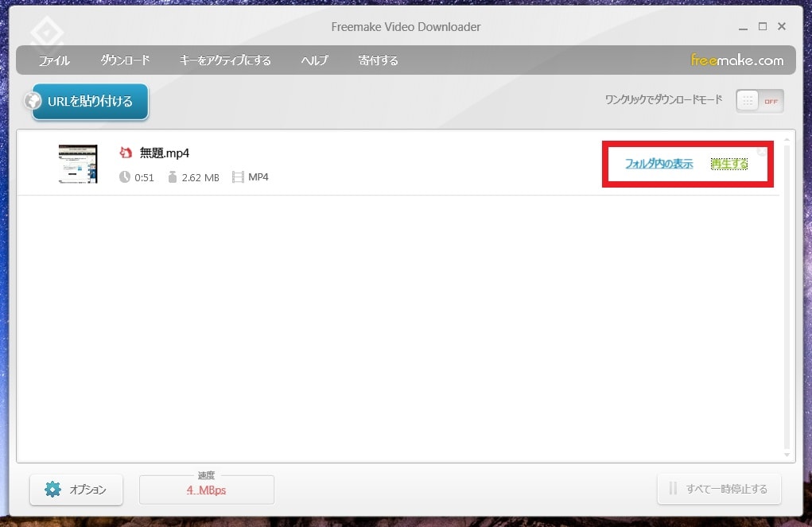Close the Freemake Video Downloader window
The image size is (812, 527).
click(x=782, y=26)
